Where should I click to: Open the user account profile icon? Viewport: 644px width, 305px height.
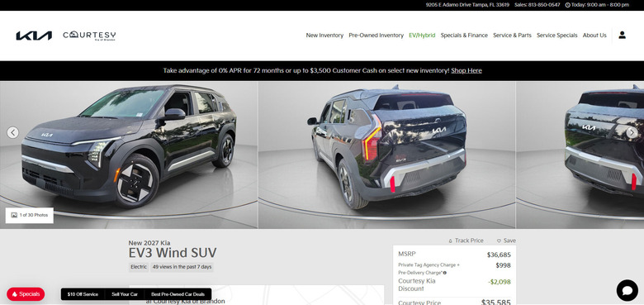[623, 36]
